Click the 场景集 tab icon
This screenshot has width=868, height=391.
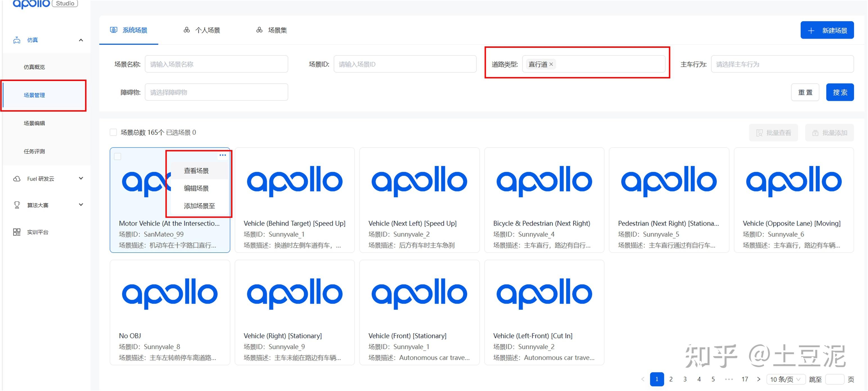pos(259,30)
